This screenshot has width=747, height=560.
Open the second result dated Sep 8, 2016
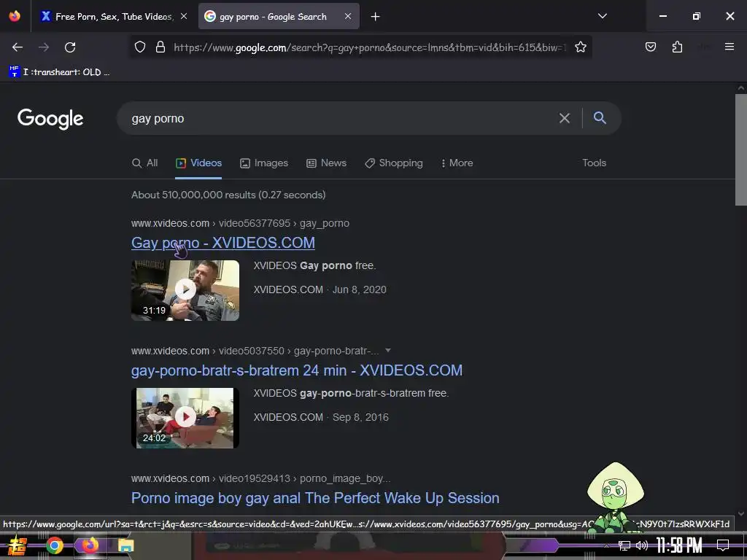coord(296,370)
